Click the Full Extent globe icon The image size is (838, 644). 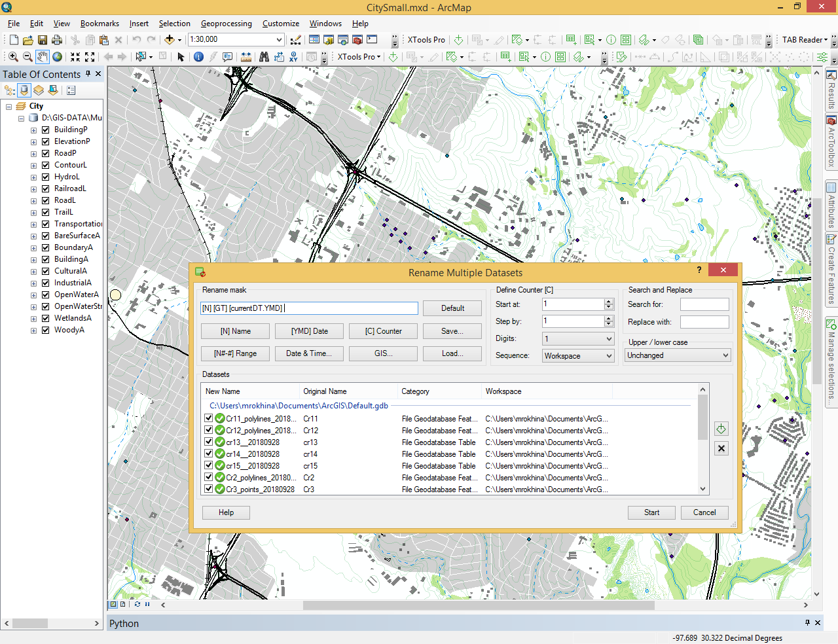pos(58,57)
